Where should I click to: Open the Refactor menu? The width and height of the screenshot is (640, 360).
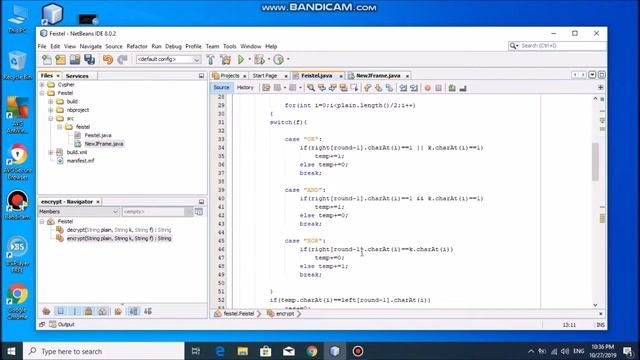pyautogui.click(x=137, y=47)
